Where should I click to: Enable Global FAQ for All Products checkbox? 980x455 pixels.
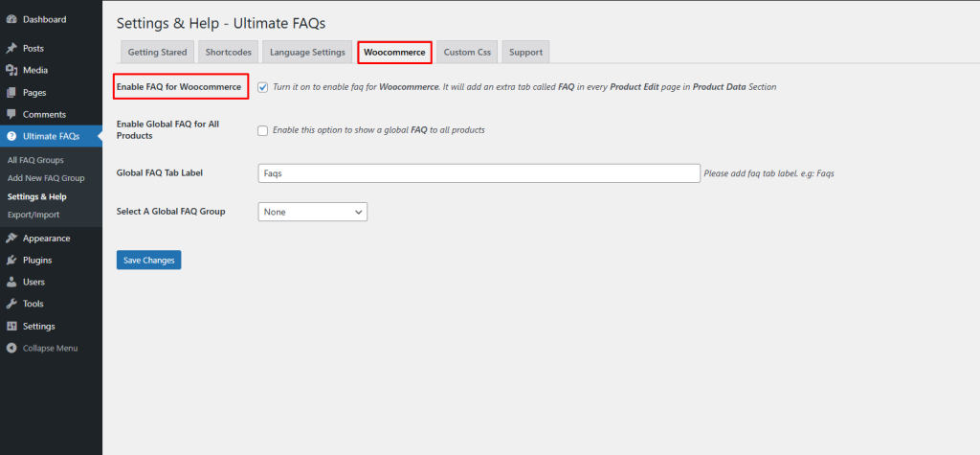[x=262, y=130]
